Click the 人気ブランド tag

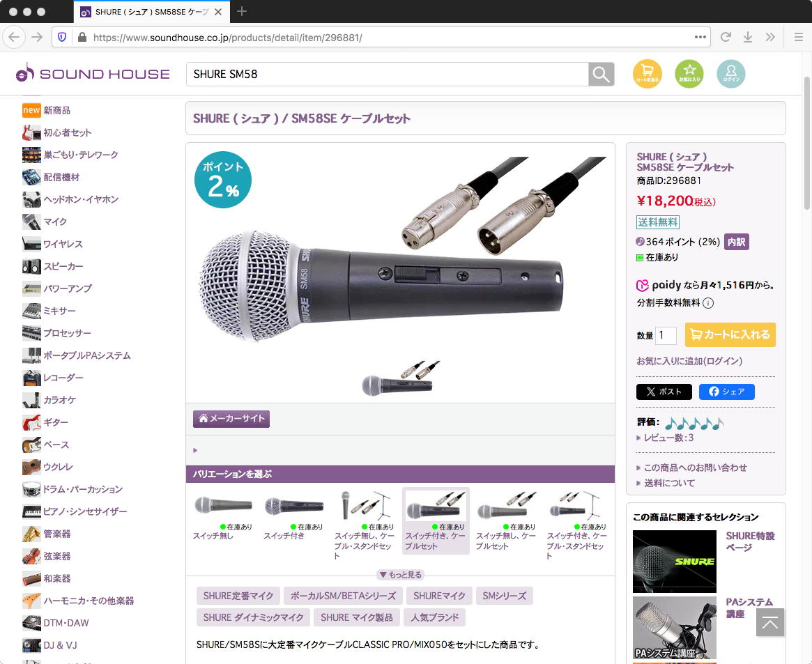[x=434, y=617]
